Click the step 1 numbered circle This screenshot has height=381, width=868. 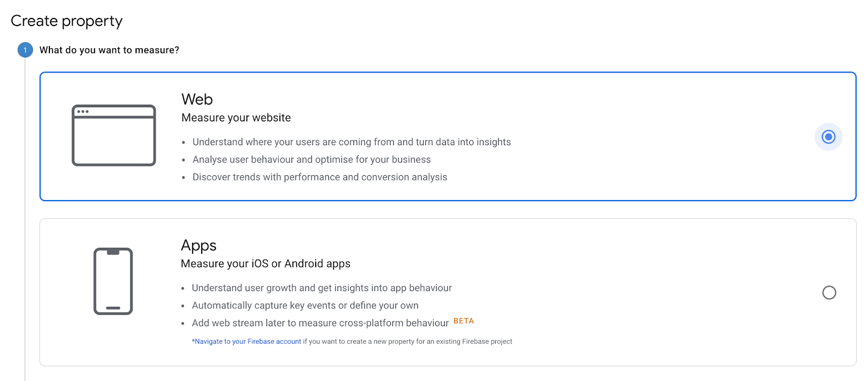point(25,50)
